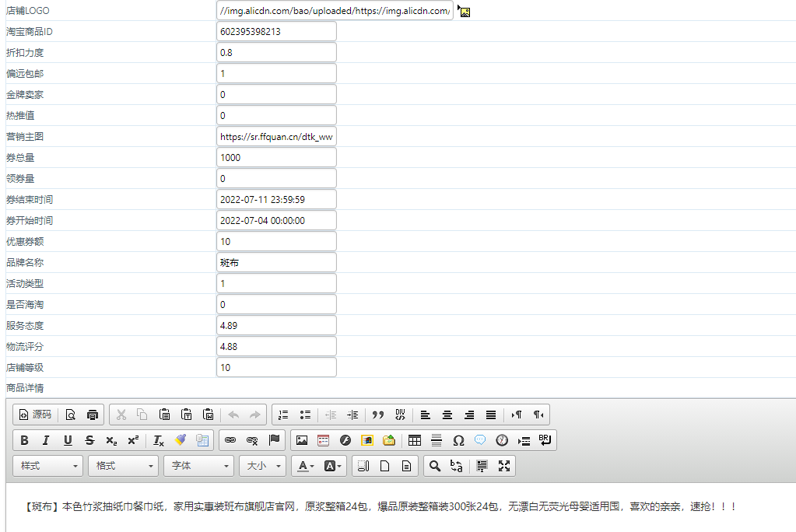Justify the text alignment
Screen dimensions: 796x532
pyautogui.click(x=491, y=415)
